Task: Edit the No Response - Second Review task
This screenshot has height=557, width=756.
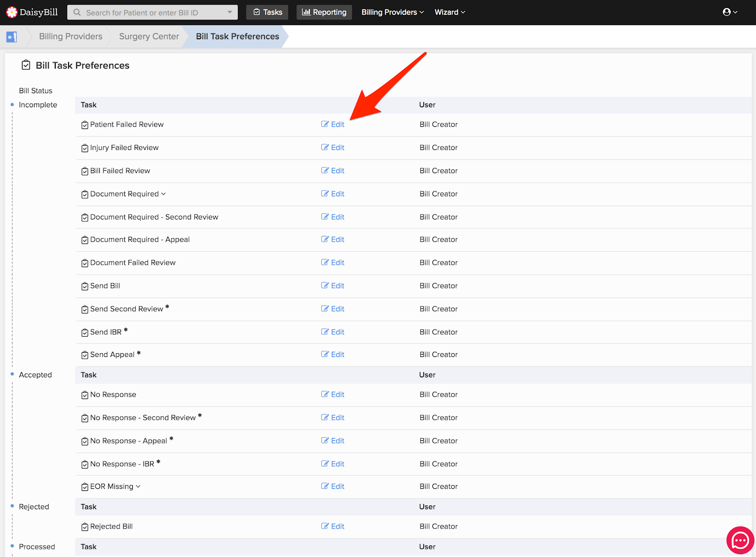Action: coord(333,418)
